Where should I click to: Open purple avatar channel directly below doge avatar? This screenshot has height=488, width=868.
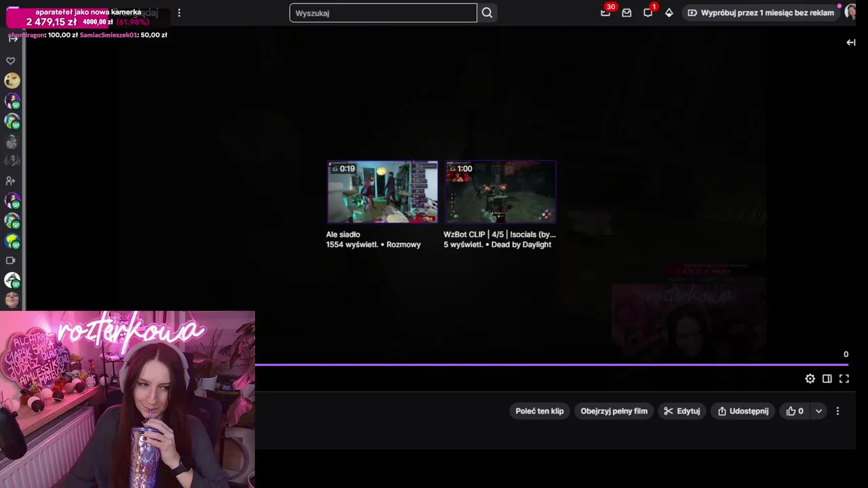12,101
